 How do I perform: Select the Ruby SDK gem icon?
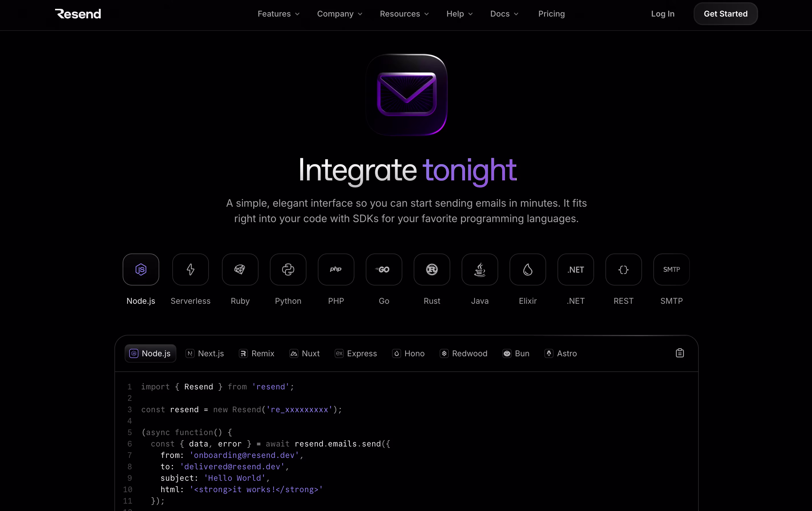pos(240,269)
